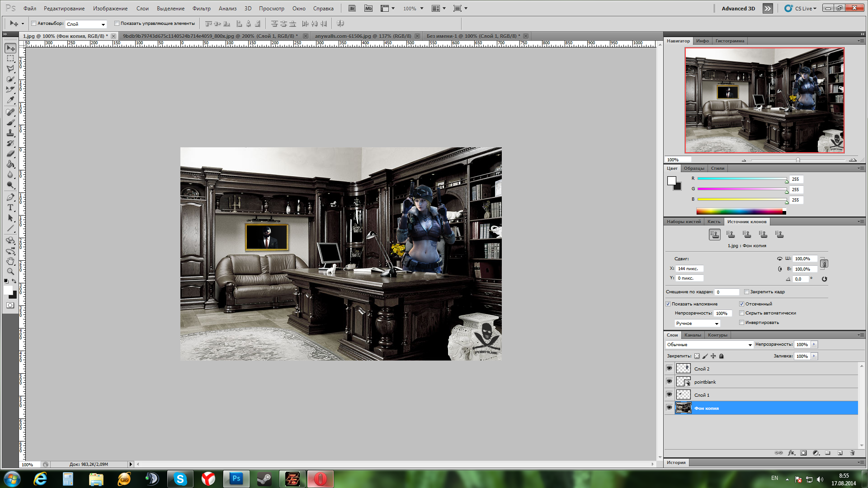Screen dimensions: 868x488
Task: Select the third clone source stamp
Action: [x=747, y=235]
